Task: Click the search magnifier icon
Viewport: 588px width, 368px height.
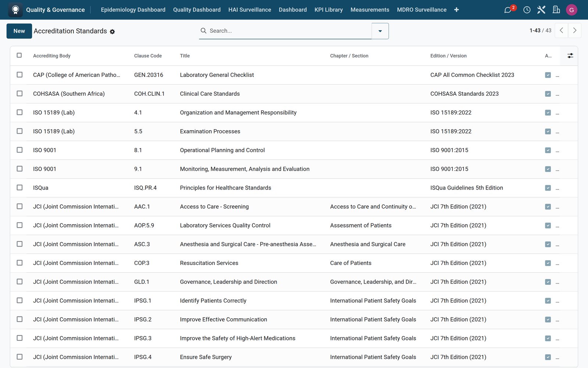Action: (x=203, y=31)
